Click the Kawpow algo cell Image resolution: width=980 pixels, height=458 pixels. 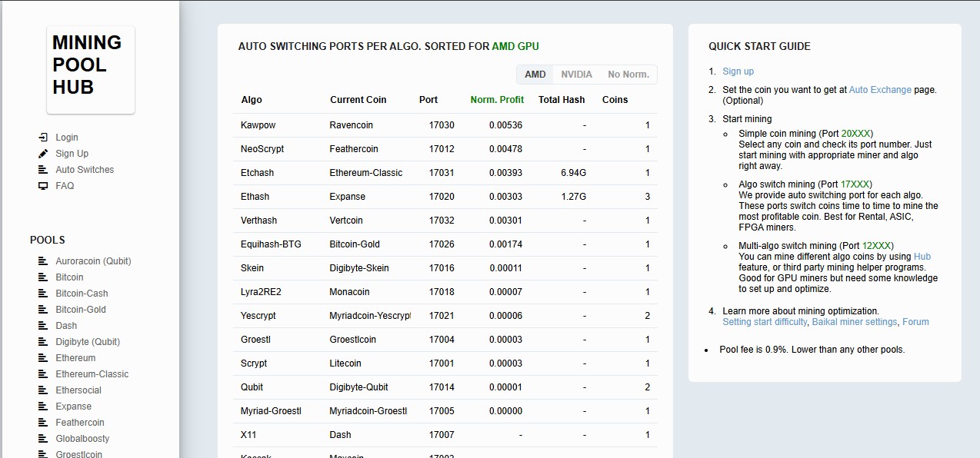[258, 124]
